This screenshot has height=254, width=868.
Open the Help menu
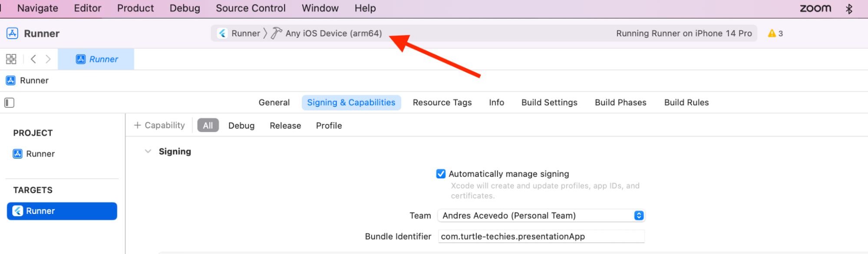(x=365, y=8)
